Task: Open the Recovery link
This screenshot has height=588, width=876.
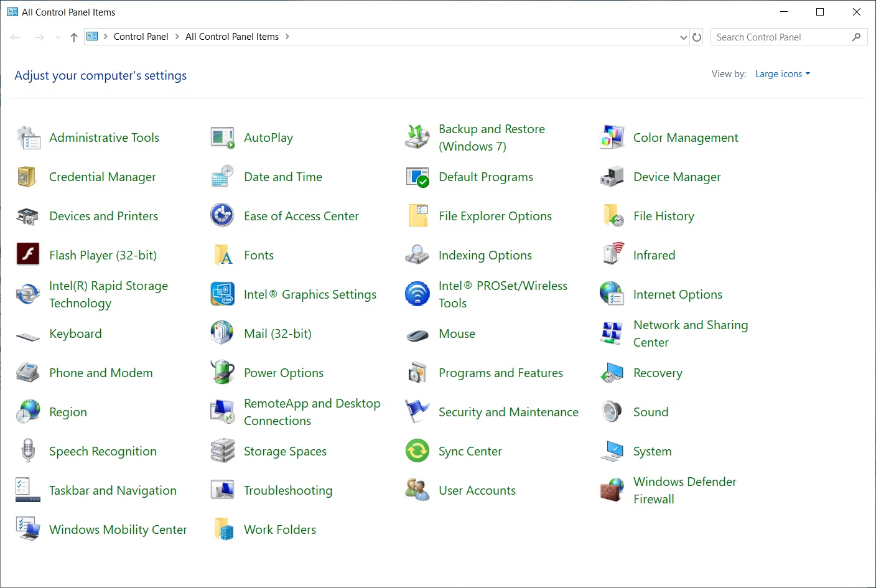Action: [658, 373]
